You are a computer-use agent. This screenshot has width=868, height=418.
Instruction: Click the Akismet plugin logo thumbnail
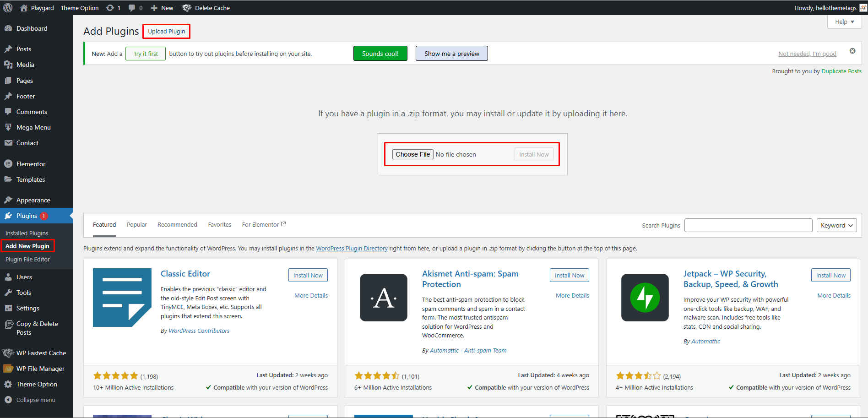click(x=384, y=298)
